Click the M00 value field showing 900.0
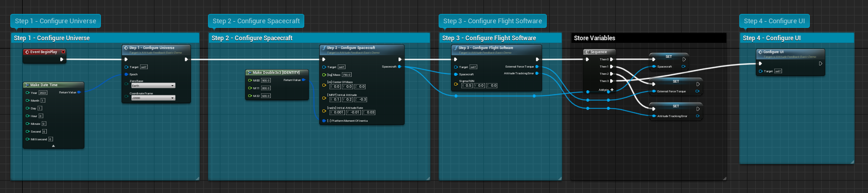 coord(266,81)
